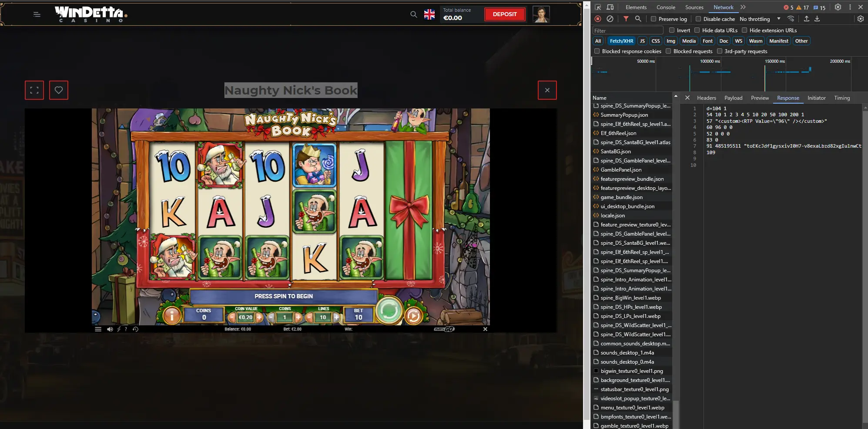Image resolution: width=868 pixels, height=429 pixels.
Task: Close the game with the red X button
Action: point(547,90)
